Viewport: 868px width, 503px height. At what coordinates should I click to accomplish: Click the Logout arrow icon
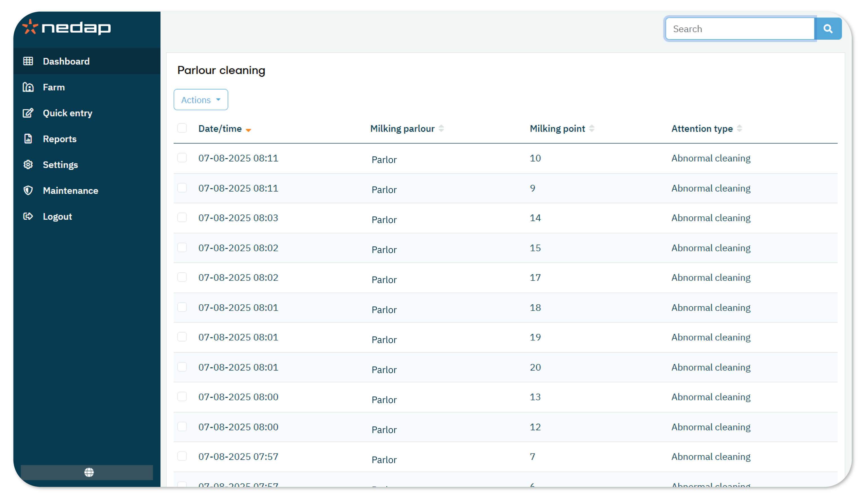(28, 216)
